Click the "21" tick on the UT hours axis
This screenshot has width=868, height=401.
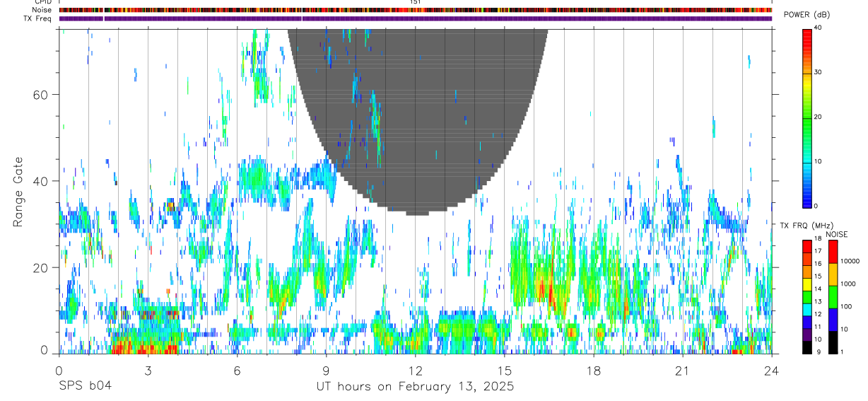pyautogui.click(x=683, y=371)
